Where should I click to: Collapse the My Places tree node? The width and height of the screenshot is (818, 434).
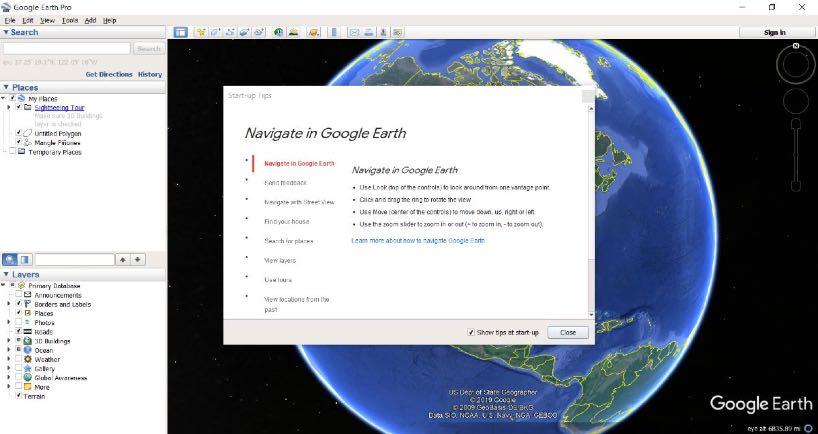[x=4, y=98]
